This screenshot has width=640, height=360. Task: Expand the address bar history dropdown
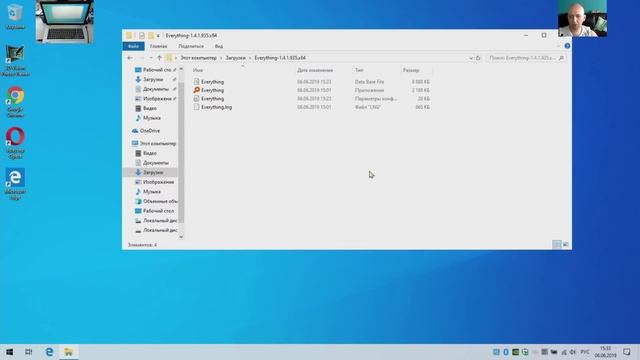471,58
